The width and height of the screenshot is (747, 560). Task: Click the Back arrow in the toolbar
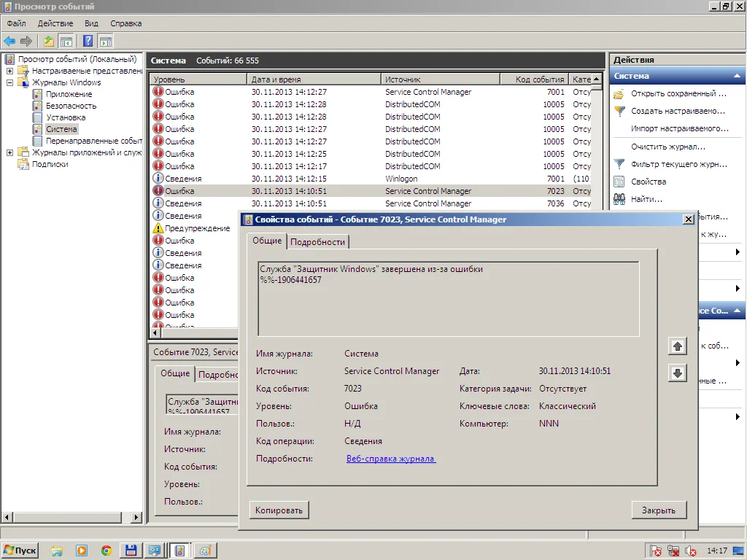point(9,41)
